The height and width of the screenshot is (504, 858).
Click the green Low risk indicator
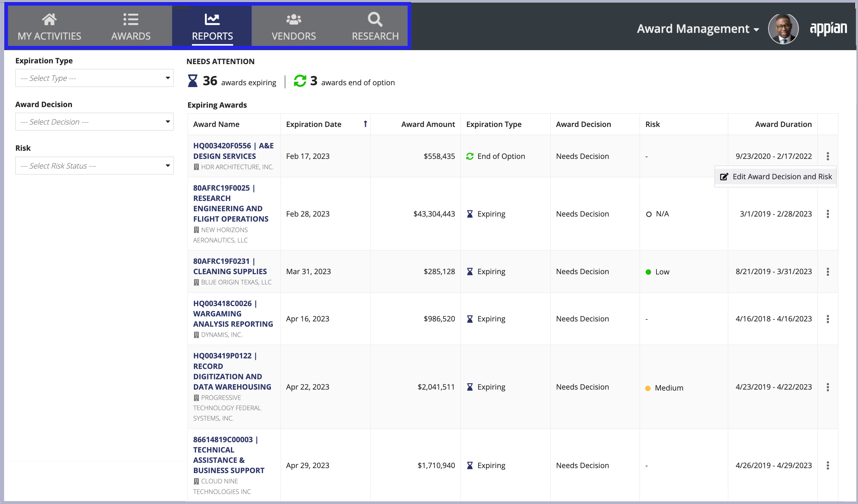coord(648,272)
